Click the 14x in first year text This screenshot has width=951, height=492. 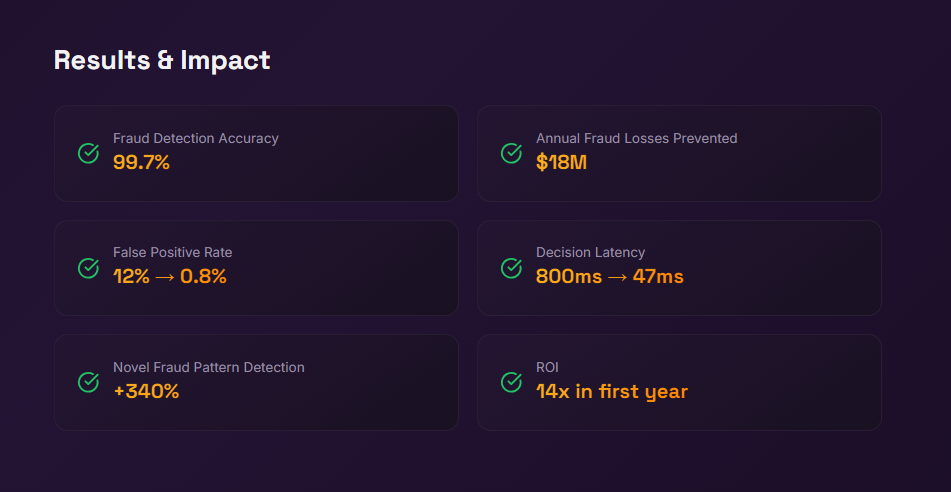(x=612, y=391)
